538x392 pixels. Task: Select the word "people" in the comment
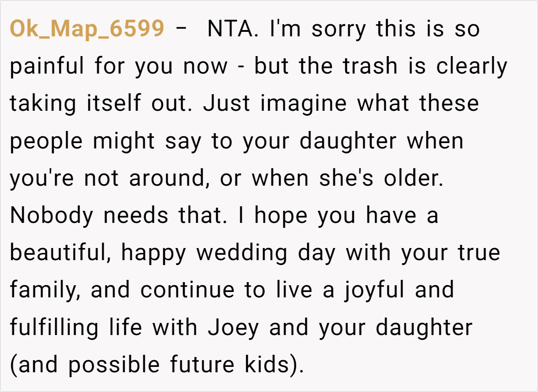(46, 141)
